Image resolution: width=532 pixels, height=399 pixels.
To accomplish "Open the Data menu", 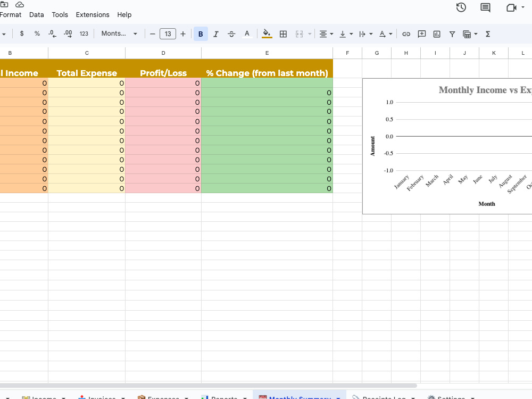I will coord(36,14).
